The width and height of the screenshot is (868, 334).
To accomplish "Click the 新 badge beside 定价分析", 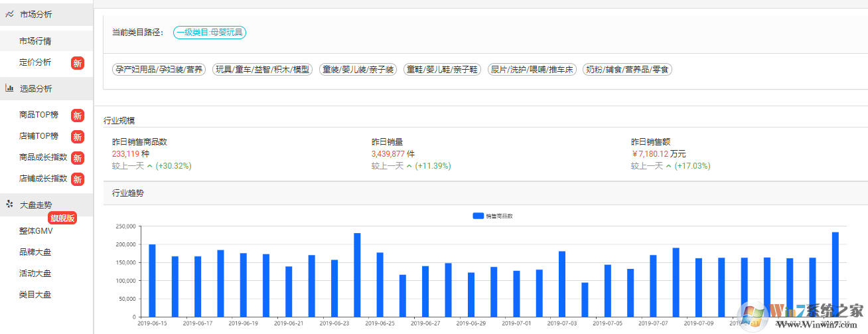I will tap(78, 63).
